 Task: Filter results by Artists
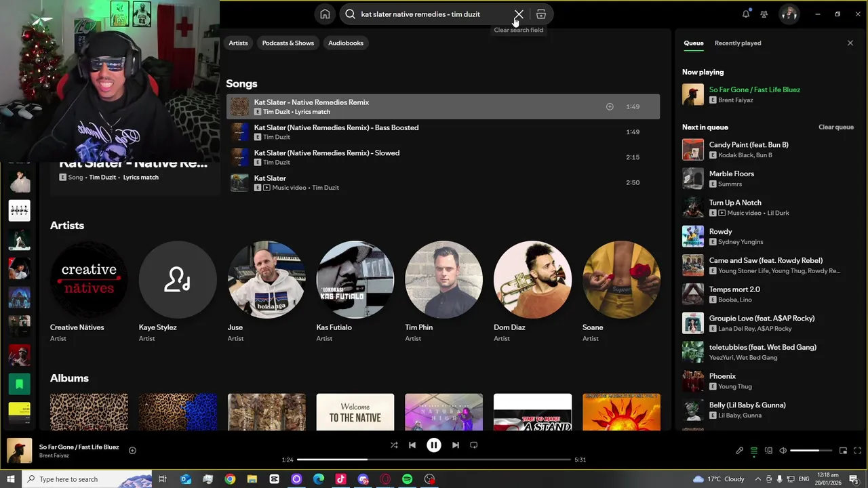click(238, 43)
